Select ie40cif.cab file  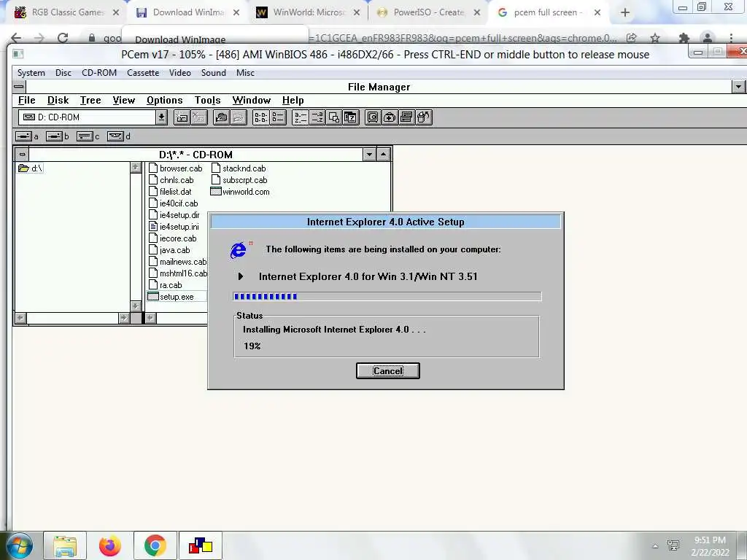pyautogui.click(x=174, y=203)
